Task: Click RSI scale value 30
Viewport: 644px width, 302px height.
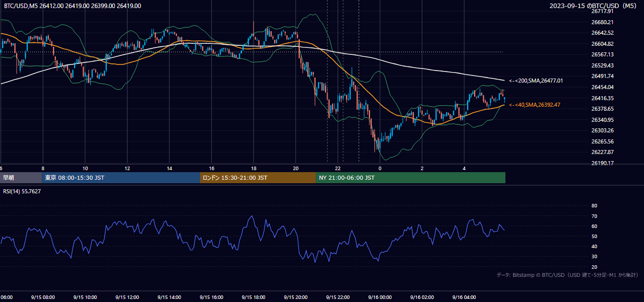Action: [594, 256]
